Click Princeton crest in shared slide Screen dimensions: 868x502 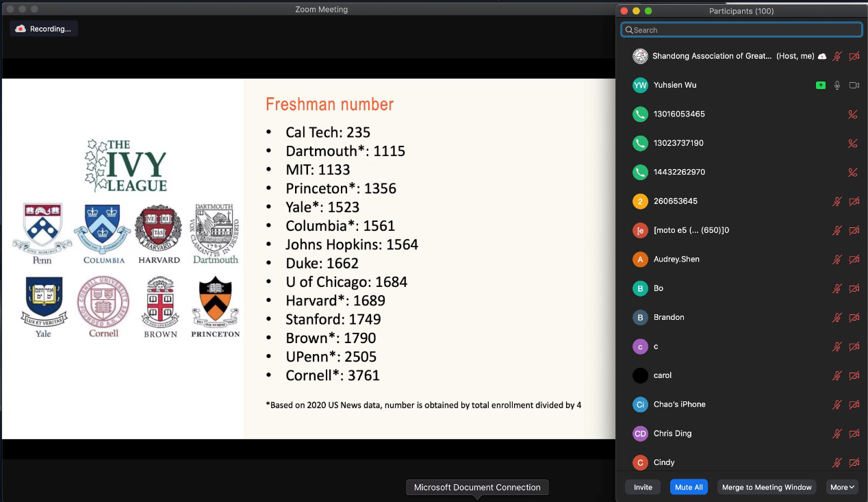pyautogui.click(x=216, y=307)
